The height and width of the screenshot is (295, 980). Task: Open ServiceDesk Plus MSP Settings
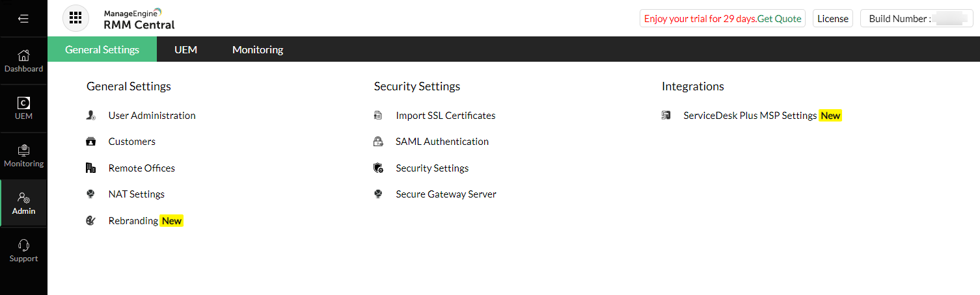(x=750, y=116)
